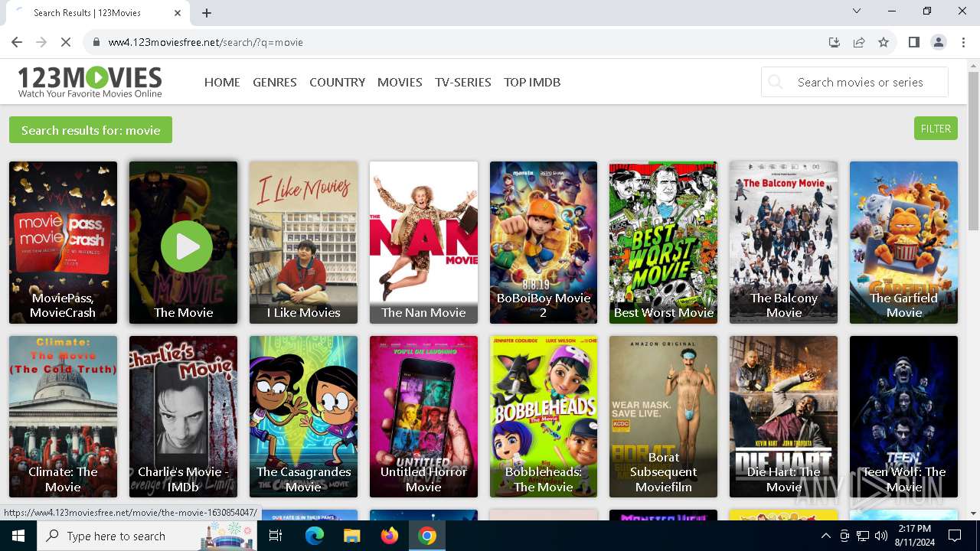Open The Casagrandes Movie poster
Screen dimensions: 980x551
(303, 417)
